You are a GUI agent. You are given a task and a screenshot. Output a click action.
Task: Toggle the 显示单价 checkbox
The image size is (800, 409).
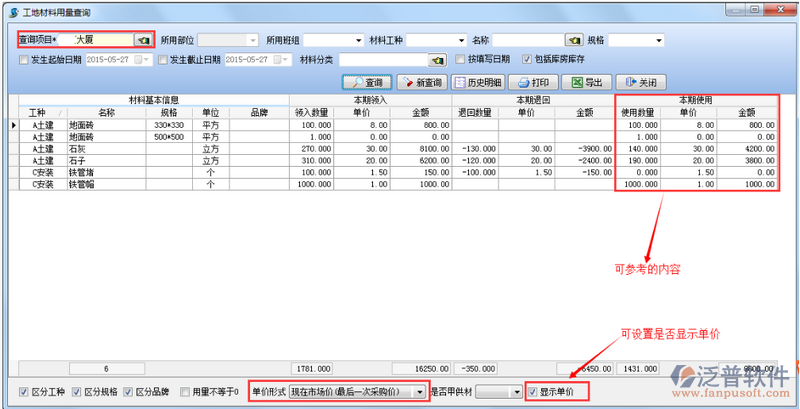pyautogui.click(x=534, y=391)
